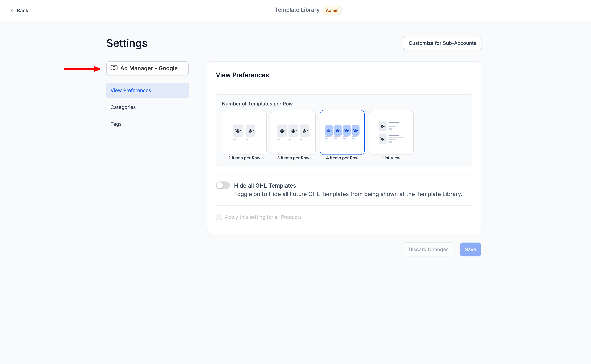This screenshot has height=364, width=591.
Task: Select the 3 Items per Row layout thumbnail
Action: pyautogui.click(x=293, y=132)
